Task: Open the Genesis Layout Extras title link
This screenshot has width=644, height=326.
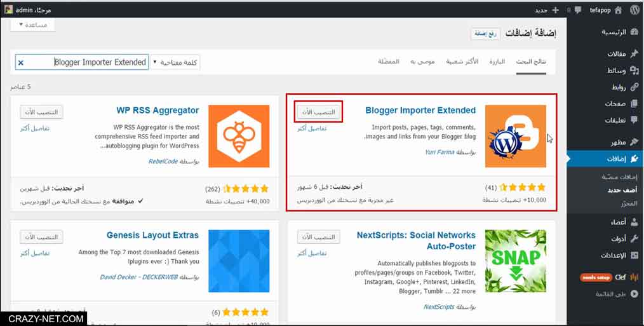Action: [153, 235]
